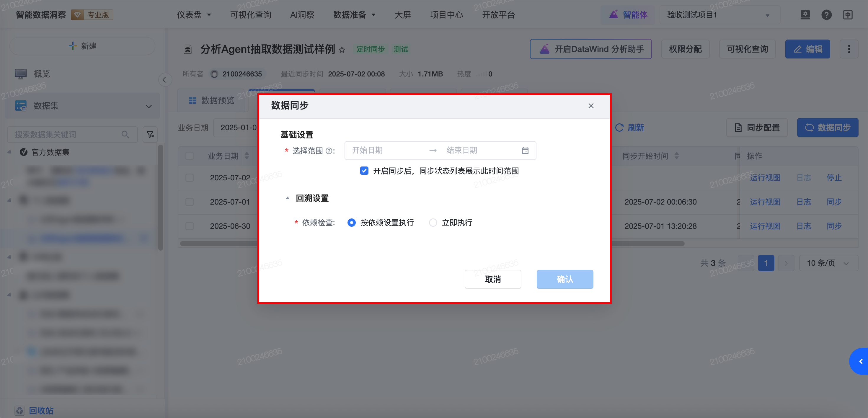
Task: Click the filter icon beside dataset search
Action: [150, 134]
